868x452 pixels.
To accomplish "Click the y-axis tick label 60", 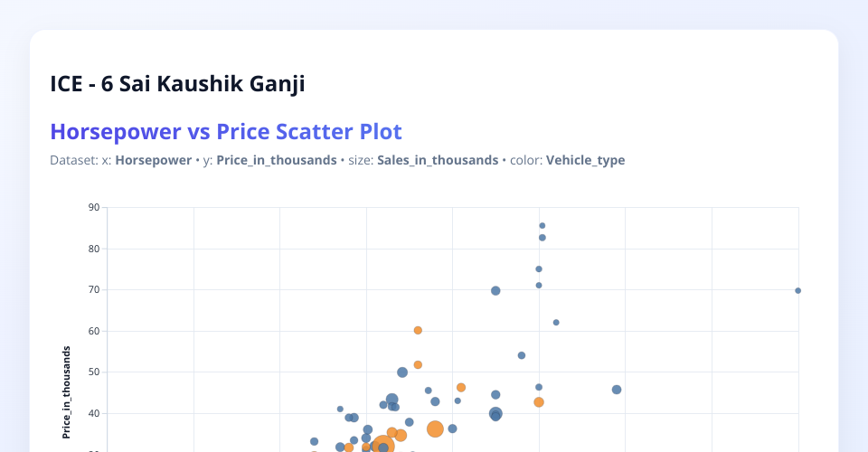I will (x=94, y=331).
